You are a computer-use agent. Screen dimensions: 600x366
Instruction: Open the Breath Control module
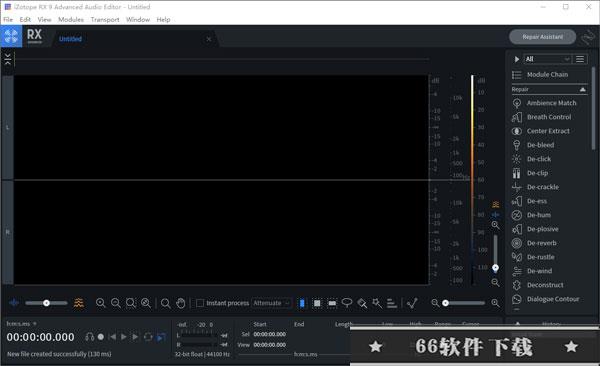(541, 117)
